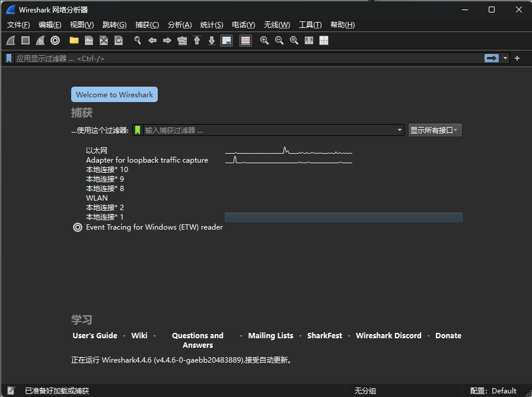Reset text to normal size

[294, 41]
